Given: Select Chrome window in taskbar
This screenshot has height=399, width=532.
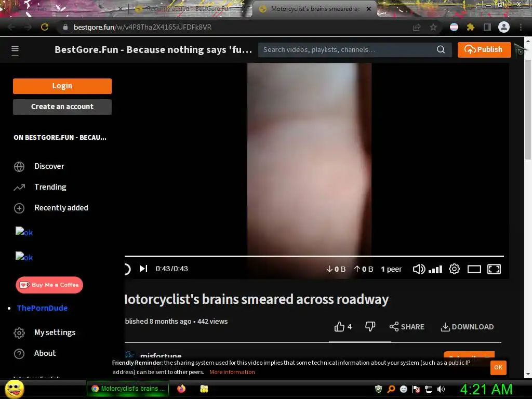Looking at the screenshot, I should pos(128,389).
